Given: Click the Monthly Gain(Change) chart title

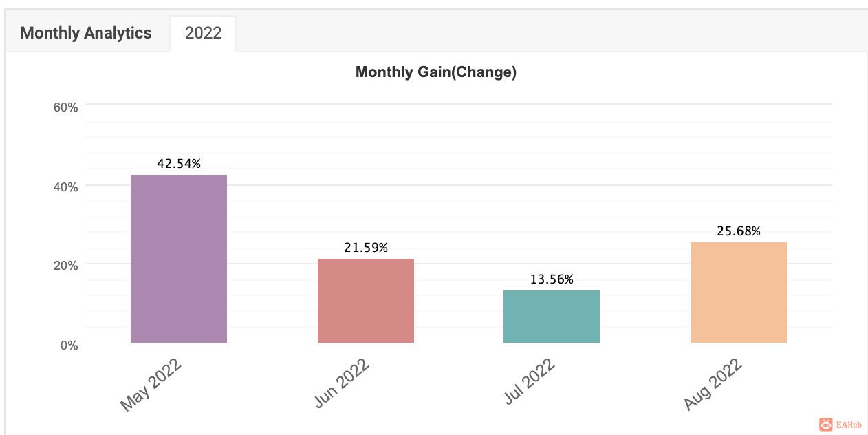Looking at the screenshot, I should coord(436,72).
